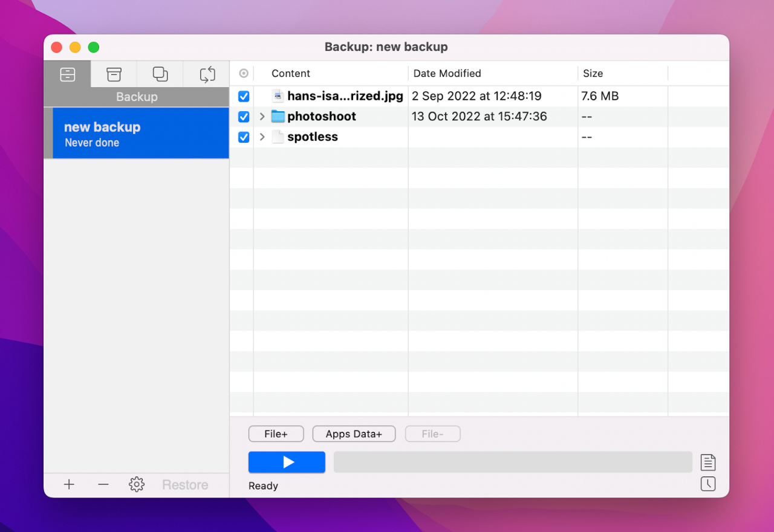Open the Archive tab icon
This screenshot has height=532, width=774.
pos(114,74)
